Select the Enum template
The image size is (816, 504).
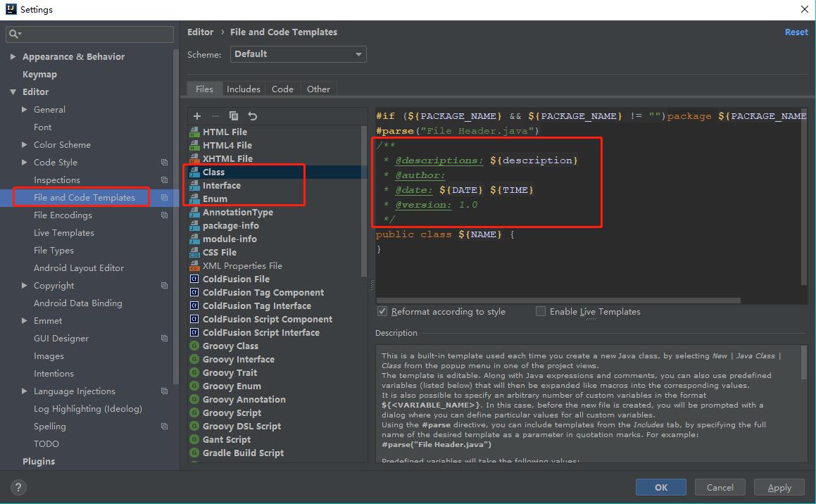[x=215, y=199]
